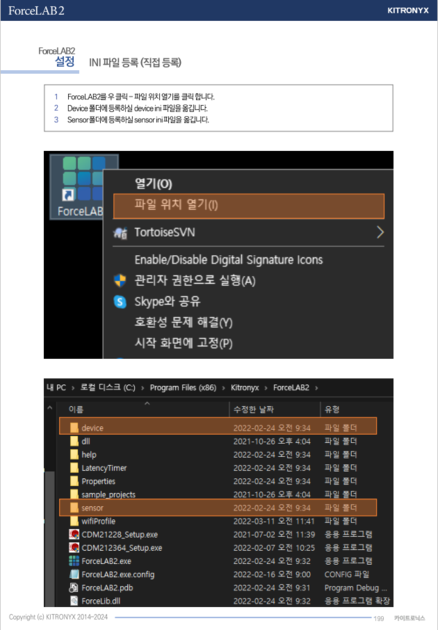The image size is (438, 630).
Task: Select the sample_projects folder name
Action: pos(108,495)
